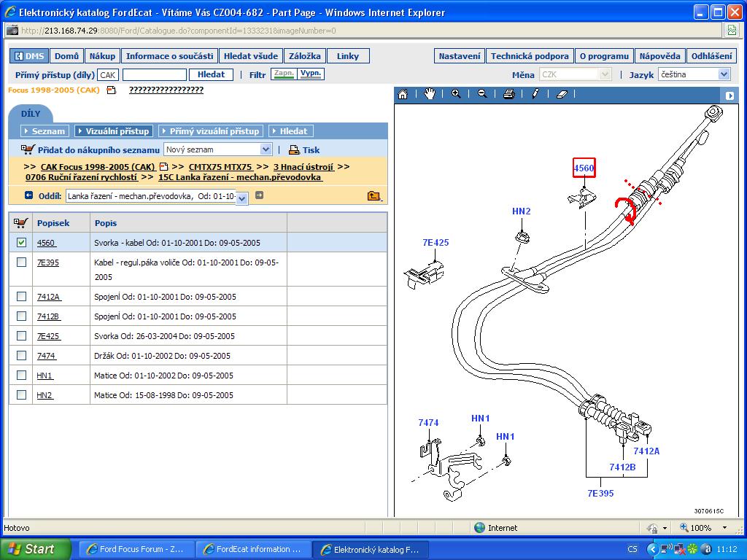This screenshot has height=560, width=747.
Task: Select the pencil annotation tool
Action: [x=535, y=94]
